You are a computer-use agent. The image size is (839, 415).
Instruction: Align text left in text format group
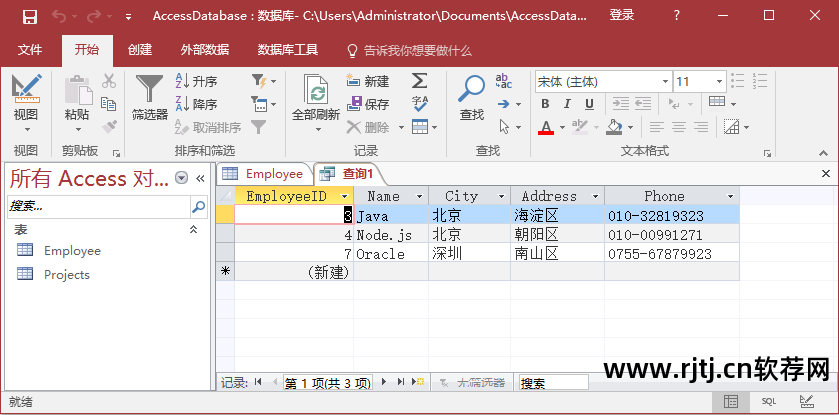tap(657, 127)
